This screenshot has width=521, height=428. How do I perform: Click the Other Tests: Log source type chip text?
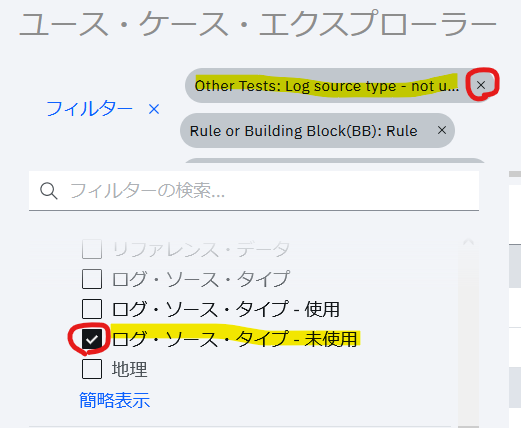point(327,86)
